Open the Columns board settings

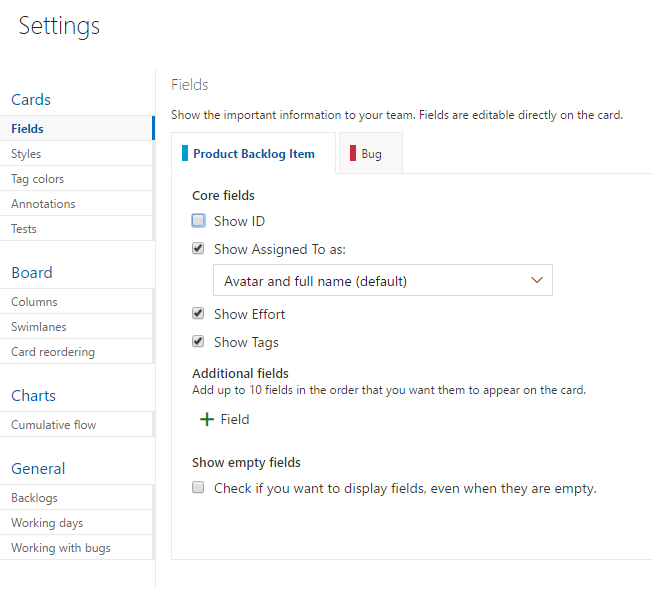(77, 301)
